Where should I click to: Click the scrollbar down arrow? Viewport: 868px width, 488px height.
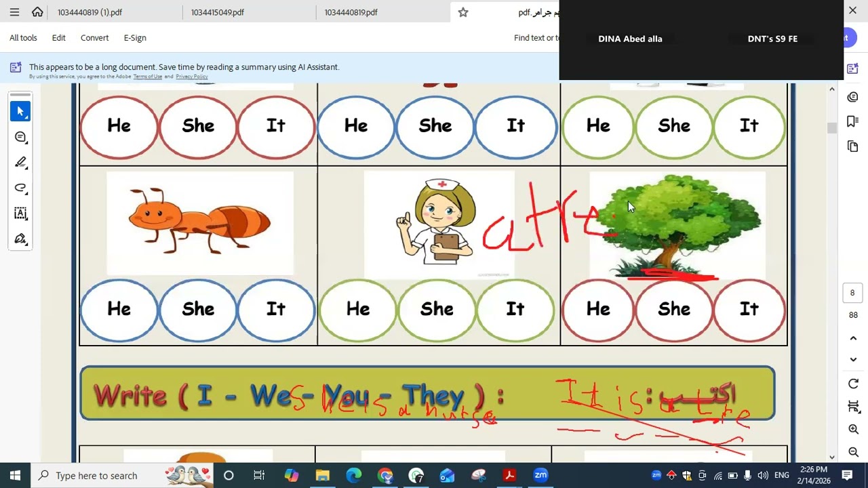[x=832, y=457]
